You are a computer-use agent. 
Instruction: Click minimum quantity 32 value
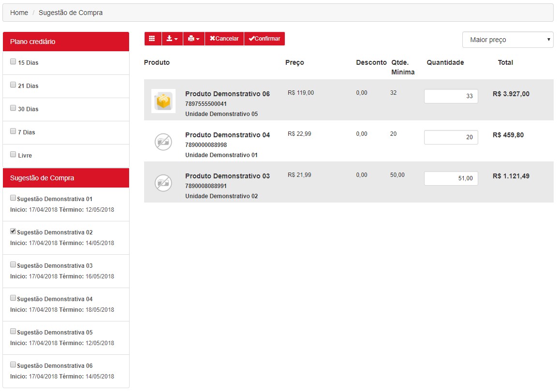tap(393, 93)
